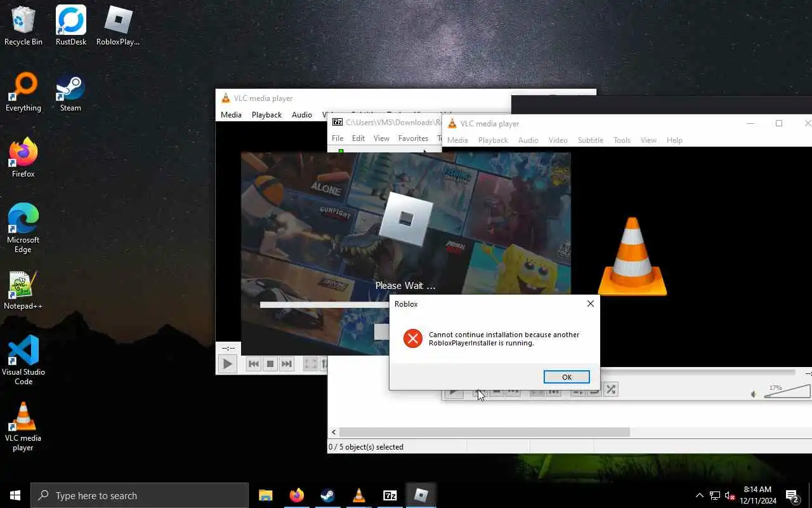Screen dimensions: 812x508
Task: Type in the taskbar search box
Action: coord(140,495)
